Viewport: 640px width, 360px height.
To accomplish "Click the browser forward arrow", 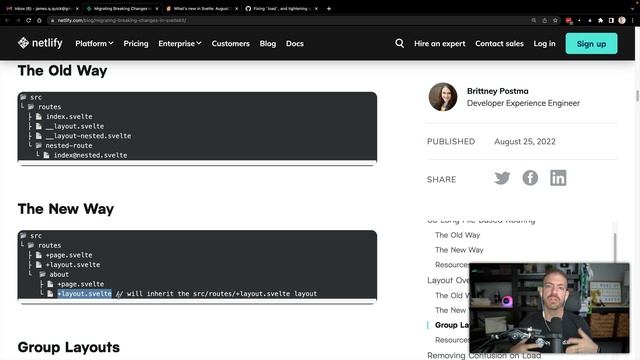I will 18,20.
